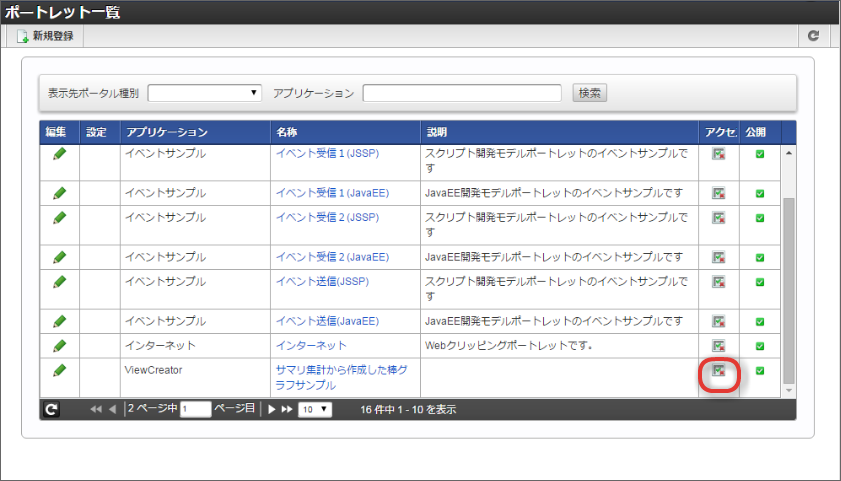This screenshot has height=481, width=841.
Task: Click the アプリケーション search input field
Action: pos(462,93)
